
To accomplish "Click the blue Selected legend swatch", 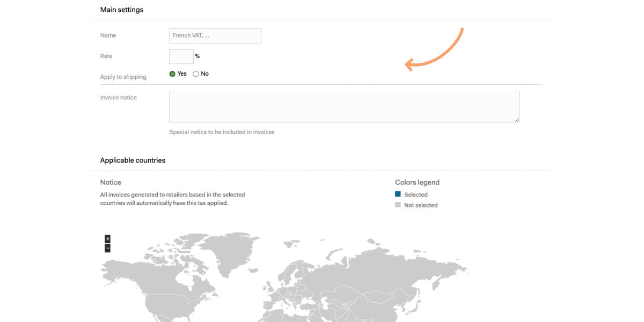I will (398, 194).
